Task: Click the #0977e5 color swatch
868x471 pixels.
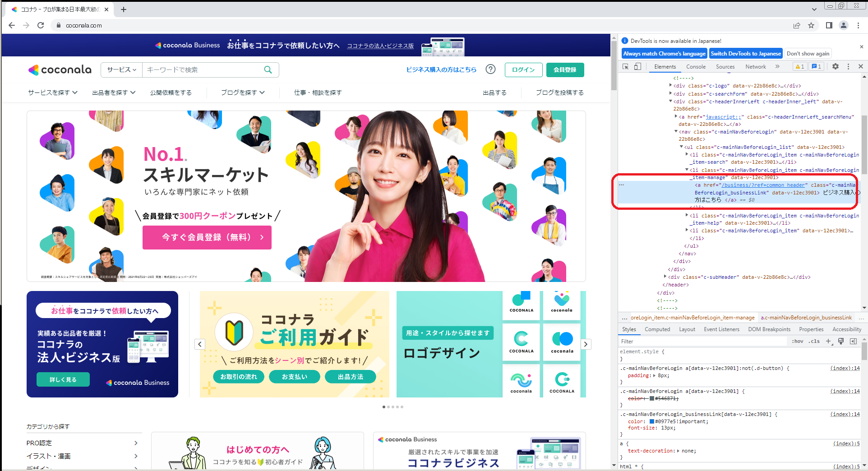Action: pyautogui.click(x=652, y=421)
